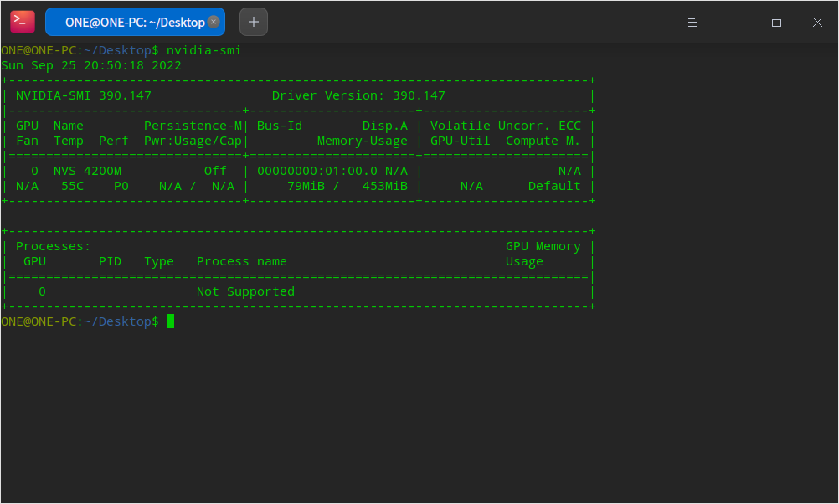The height and width of the screenshot is (504, 839).
Task: Click the terminal app icon in the title bar
Action: pos(22,21)
